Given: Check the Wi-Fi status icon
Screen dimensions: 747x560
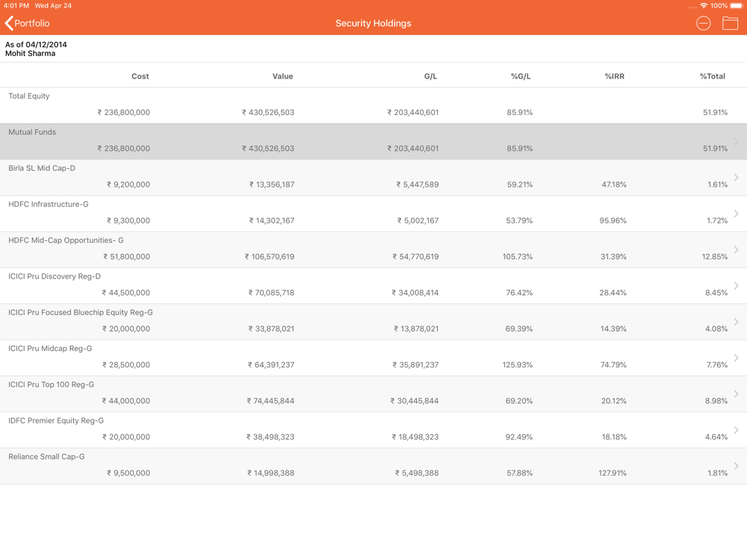Looking at the screenshot, I should click(x=704, y=6).
